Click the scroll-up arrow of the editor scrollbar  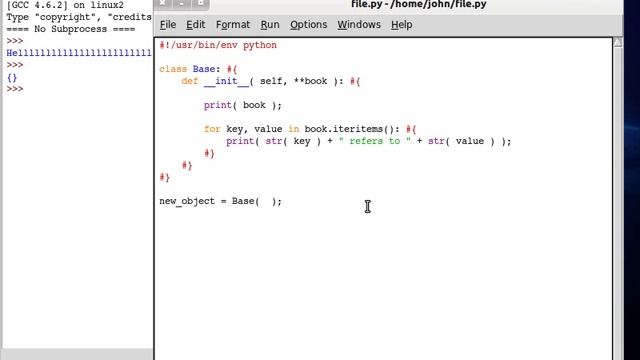(618, 42)
